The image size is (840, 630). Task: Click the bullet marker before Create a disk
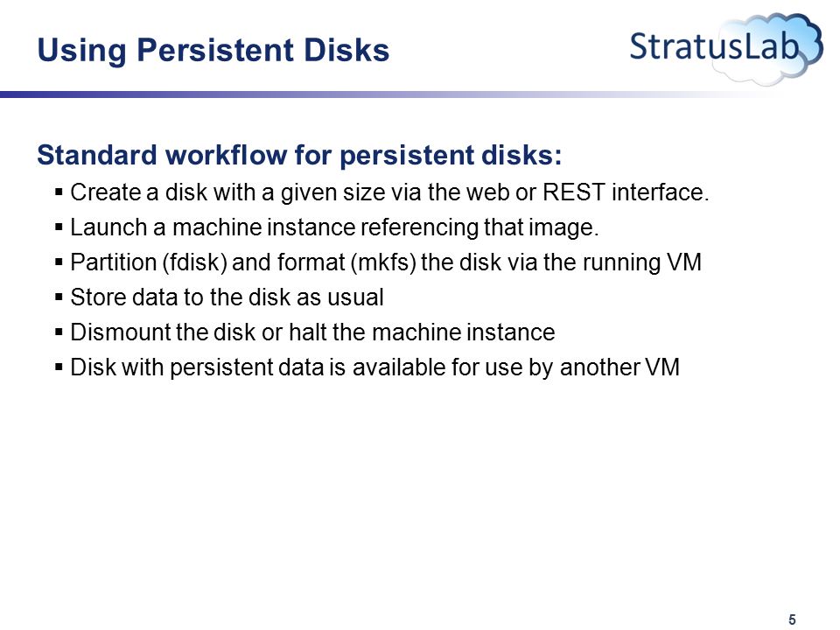pos(59,192)
